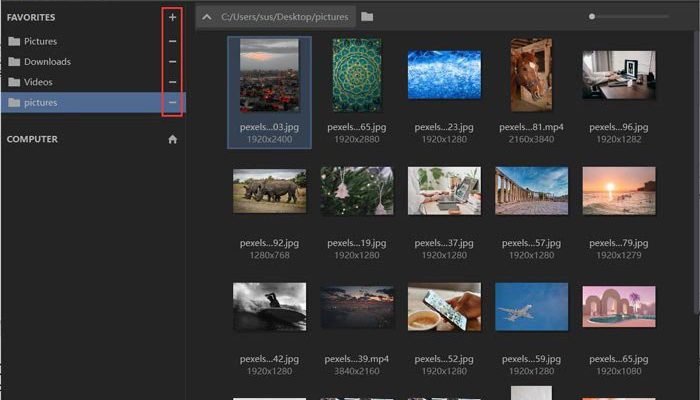Select pink arches thumbnail 1920x1080
The height and width of the screenshot is (400, 700).
[619, 307]
